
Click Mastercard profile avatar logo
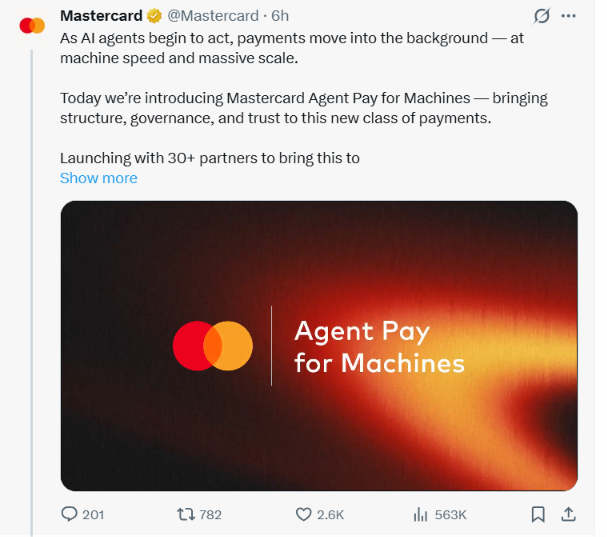click(32, 26)
